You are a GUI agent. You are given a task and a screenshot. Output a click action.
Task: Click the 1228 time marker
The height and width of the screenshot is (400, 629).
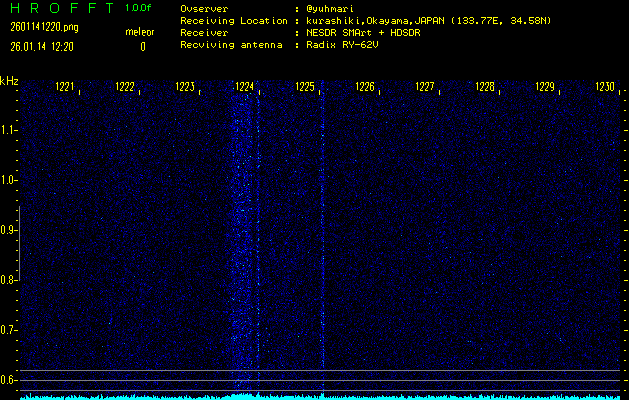pos(485,87)
